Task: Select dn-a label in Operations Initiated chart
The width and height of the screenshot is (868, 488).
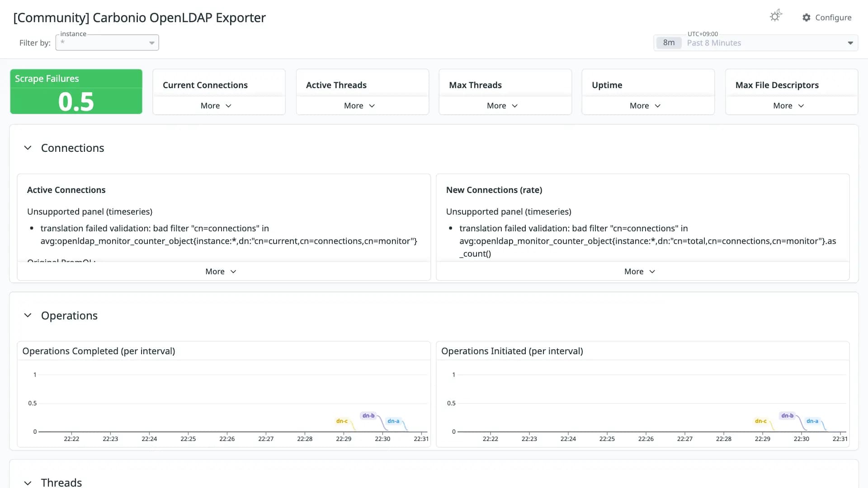Action: [812, 421]
